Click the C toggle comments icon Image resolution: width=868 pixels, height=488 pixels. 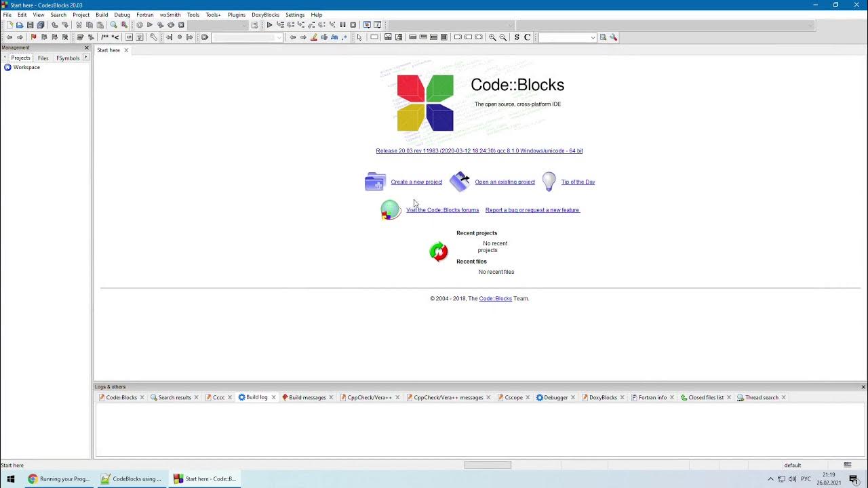pos(527,37)
